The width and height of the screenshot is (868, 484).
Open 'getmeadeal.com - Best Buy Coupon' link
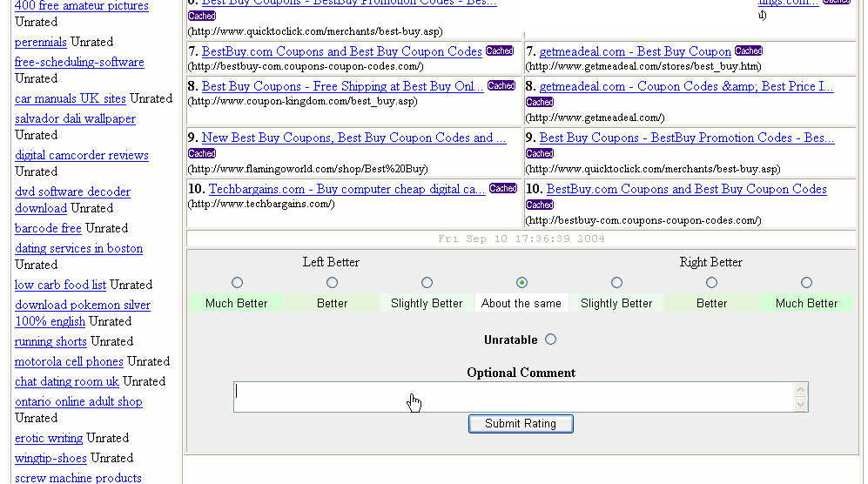click(635, 51)
